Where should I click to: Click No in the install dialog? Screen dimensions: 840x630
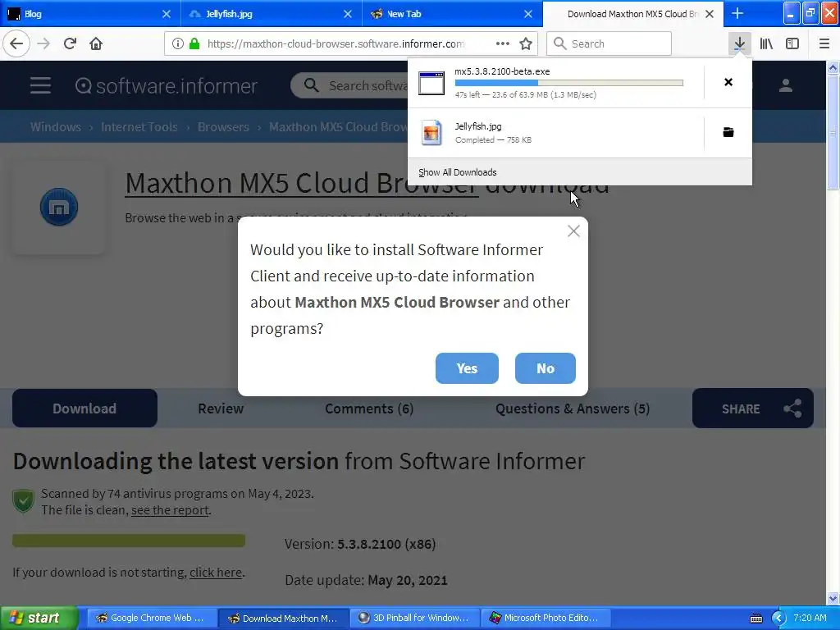[546, 368]
